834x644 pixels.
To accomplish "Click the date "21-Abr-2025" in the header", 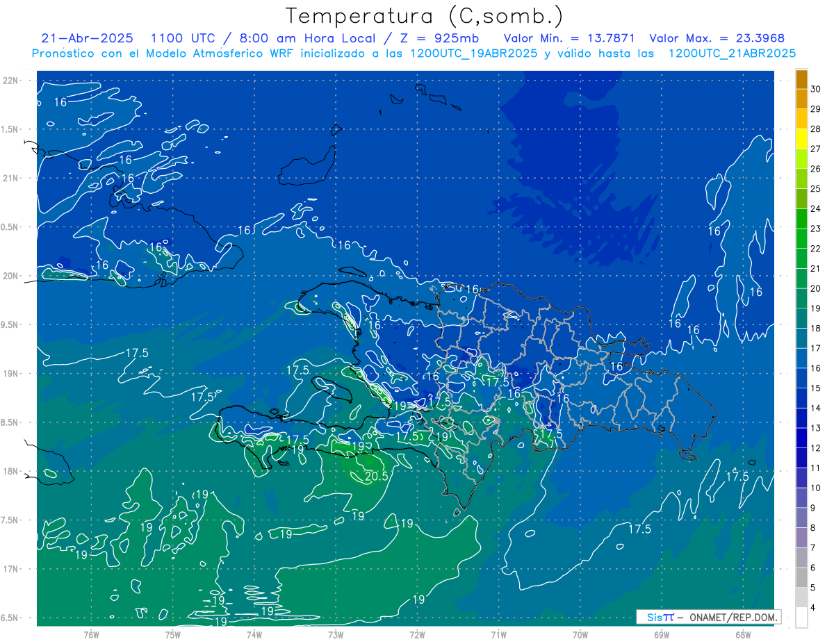I will pyautogui.click(x=87, y=38).
